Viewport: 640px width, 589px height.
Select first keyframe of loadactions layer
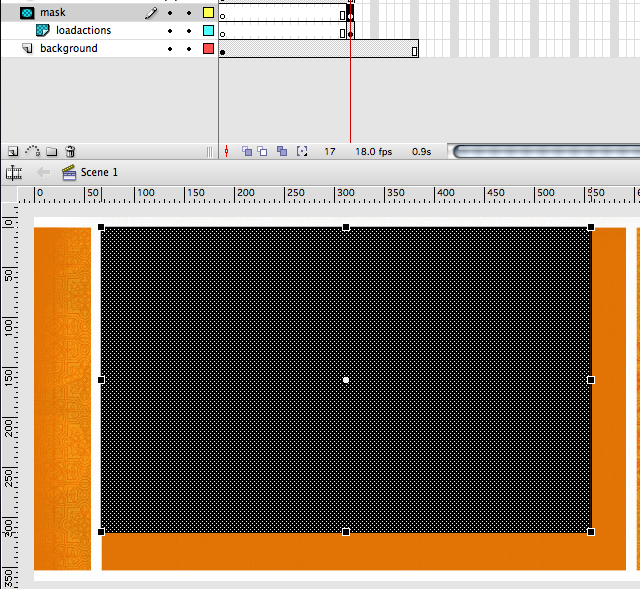222,32
